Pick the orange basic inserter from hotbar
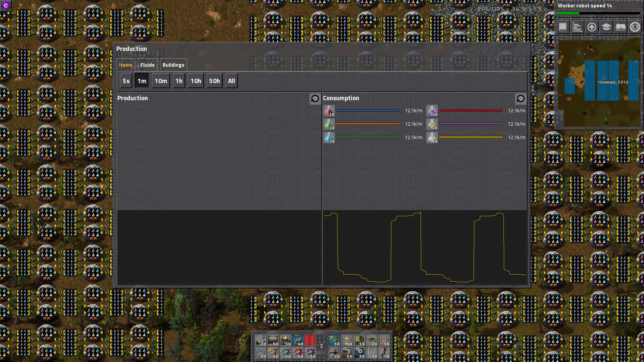Viewport: 644px width, 362px height. [273, 353]
